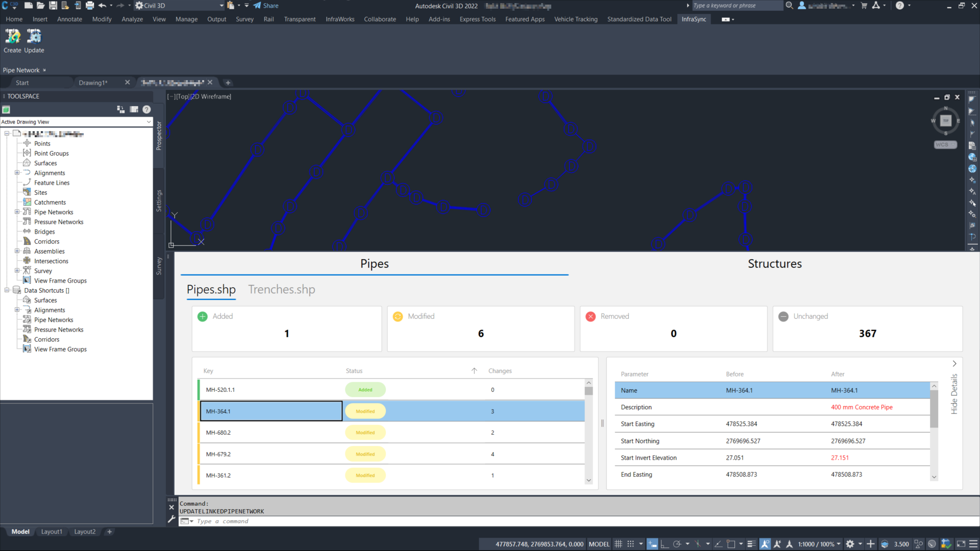Toggle drawing grid display in status bar
The width and height of the screenshot is (980, 551).
point(618,544)
